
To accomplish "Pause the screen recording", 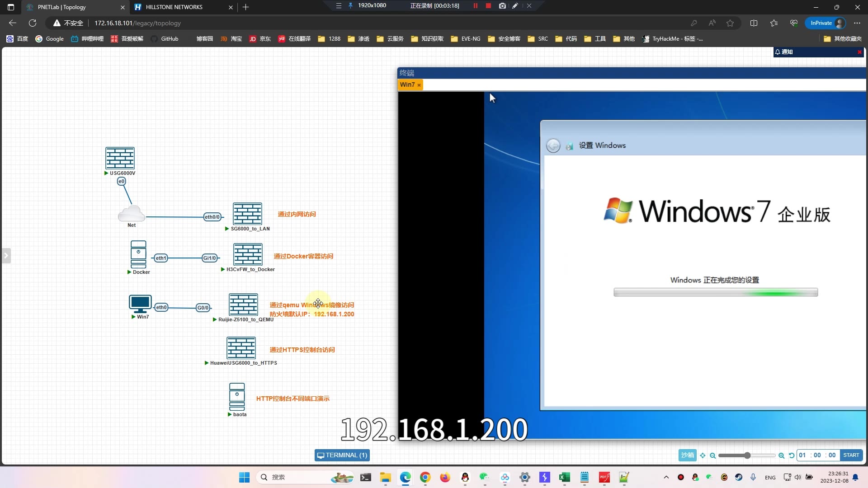I will [476, 6].
